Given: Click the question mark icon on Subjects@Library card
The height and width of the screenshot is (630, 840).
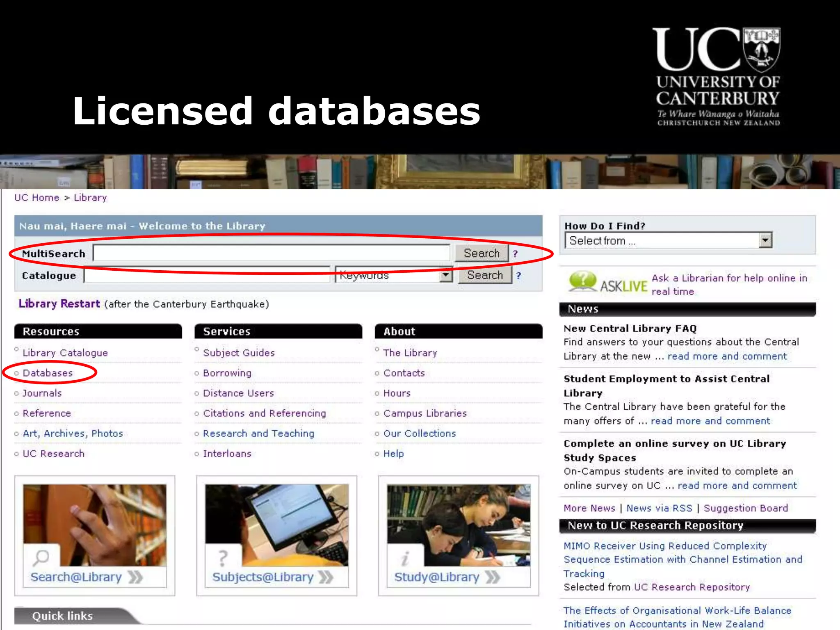Looking at the screenshot, I should coord(223,558).
